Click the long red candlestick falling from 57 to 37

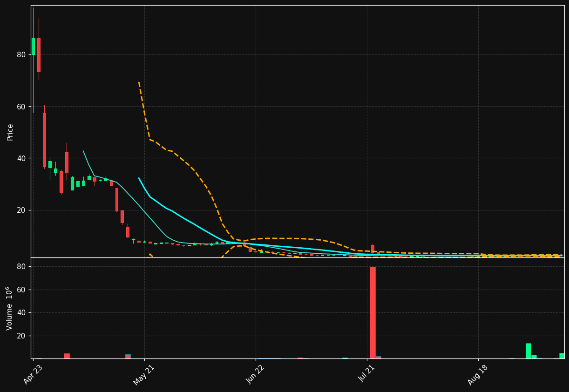point(44,140)
